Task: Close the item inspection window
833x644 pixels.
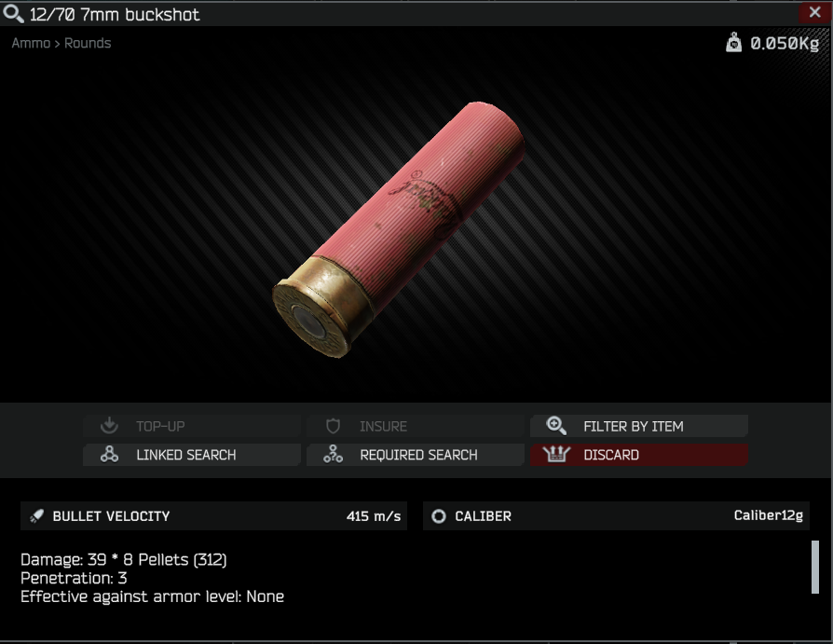Action: pyautogui.click(x=815, y=12)
